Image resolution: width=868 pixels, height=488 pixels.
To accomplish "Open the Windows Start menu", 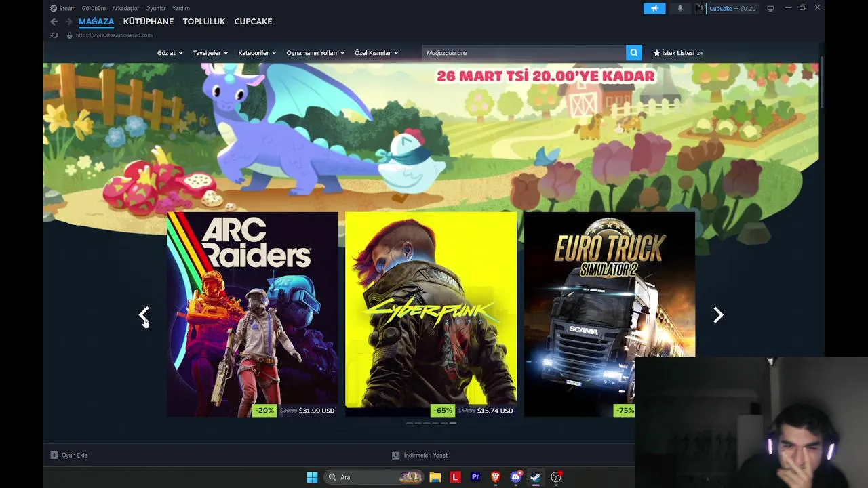I will (312, 477).
